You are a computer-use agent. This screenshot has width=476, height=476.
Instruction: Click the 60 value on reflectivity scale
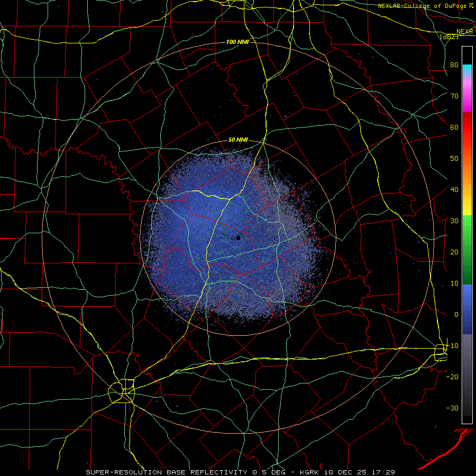click(x=454, y=127)
